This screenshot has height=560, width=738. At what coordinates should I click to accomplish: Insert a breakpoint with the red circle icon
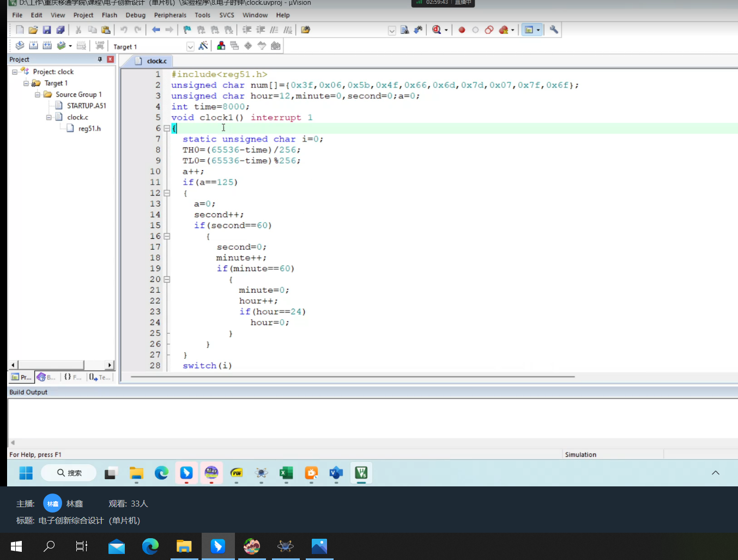click(x=462, y=30)
